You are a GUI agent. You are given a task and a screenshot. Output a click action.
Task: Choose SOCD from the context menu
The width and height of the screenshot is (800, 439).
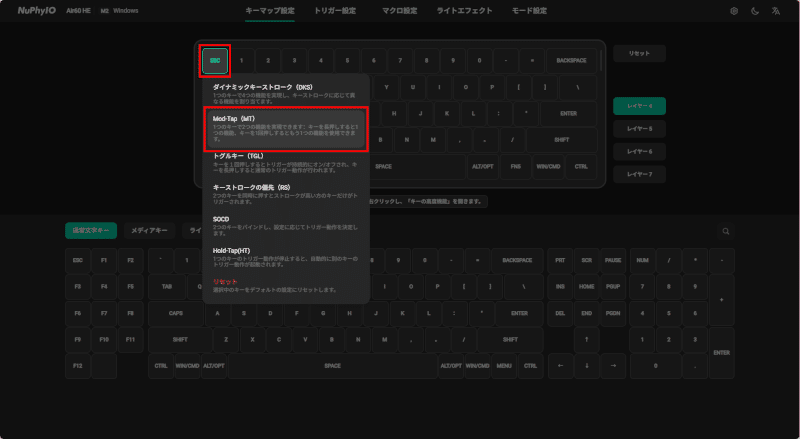click(286, 226)
